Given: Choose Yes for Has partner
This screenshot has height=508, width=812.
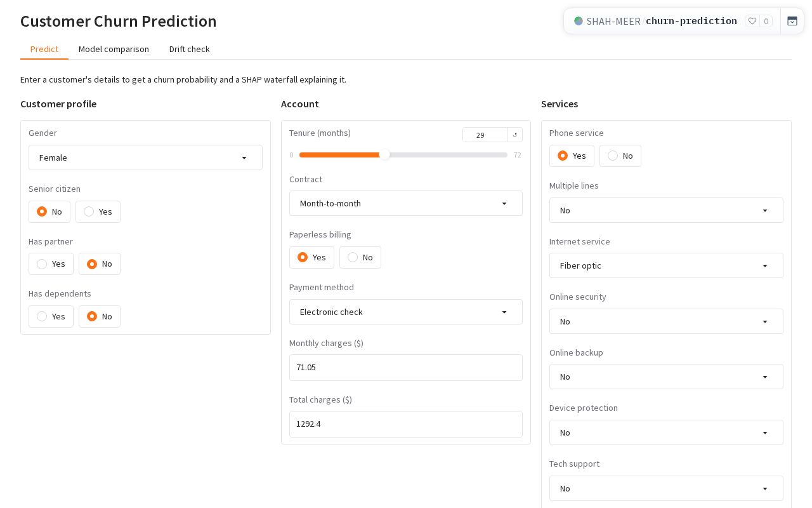Looking at the screenshot, I should click(x=51, y=264).
